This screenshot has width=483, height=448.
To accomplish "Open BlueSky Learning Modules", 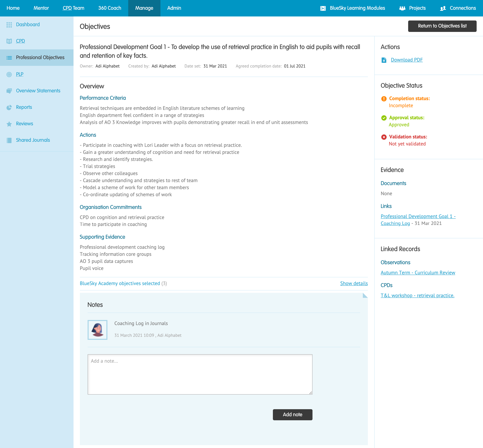I will [357, 8].
